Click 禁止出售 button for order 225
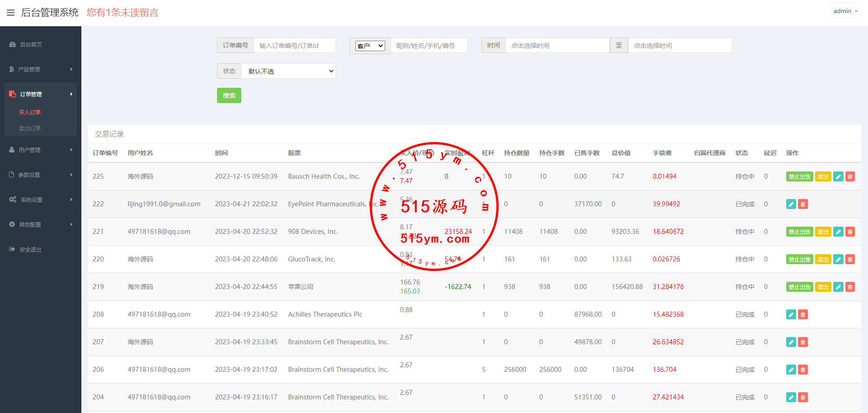Screen dimensions: 868x413 tap(799, 177)
